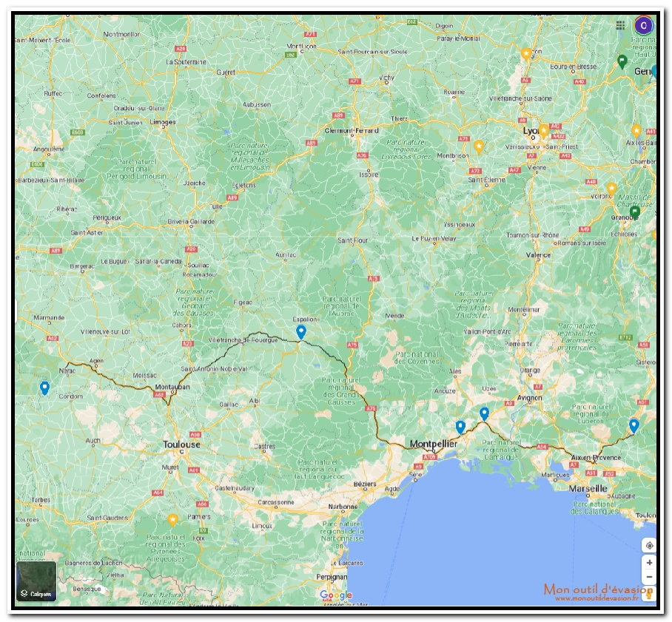Open the purple "C" account avatar
Screen dimensions: 672x622
point(643,25)
